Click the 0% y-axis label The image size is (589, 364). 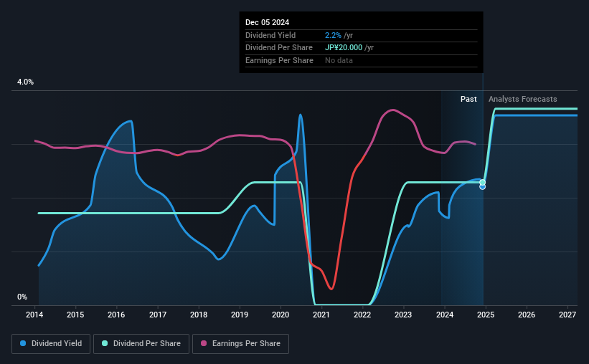tap(22, 297)
